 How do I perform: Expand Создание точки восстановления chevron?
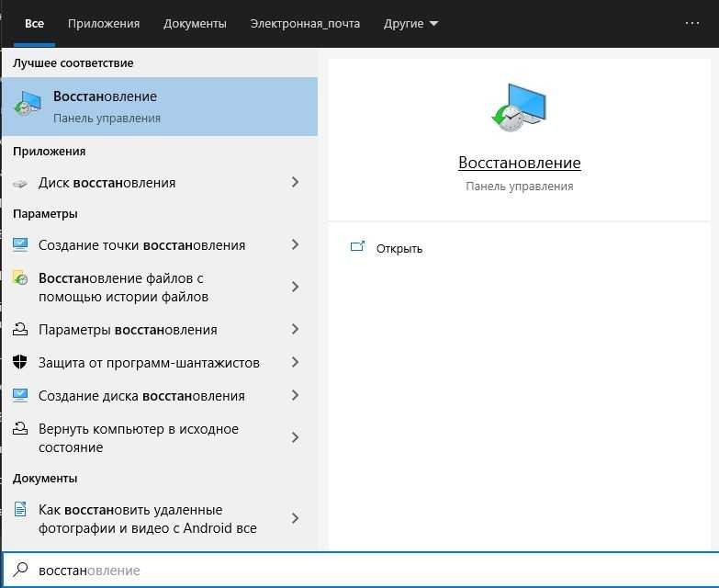tap(296, 245)
